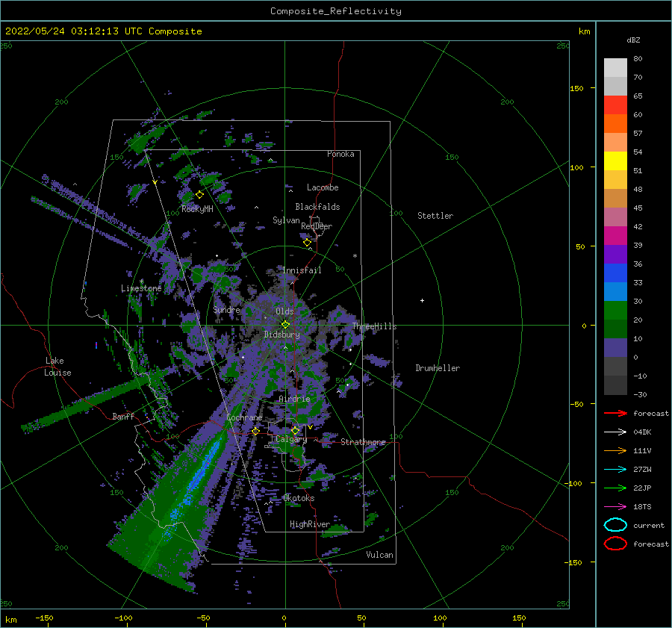
Task: Click the cyan 27ZW arrow in the legend
Action: click(x=615, y=470)
